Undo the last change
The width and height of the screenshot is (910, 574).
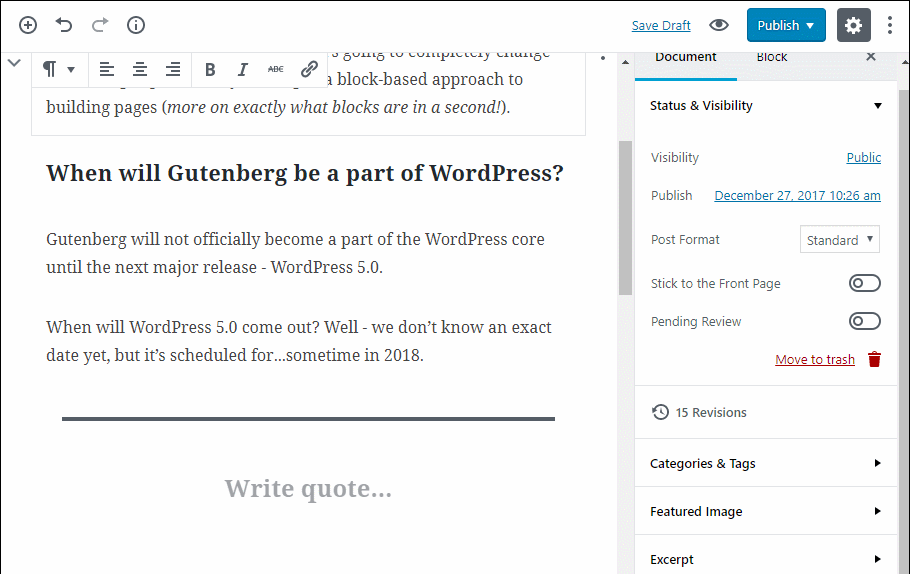(64, 25)
